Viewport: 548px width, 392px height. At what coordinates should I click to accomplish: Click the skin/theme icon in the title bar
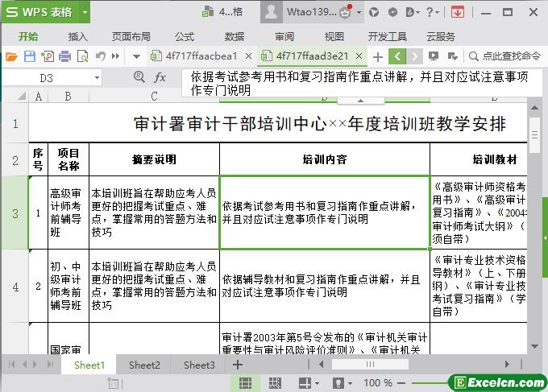point(374,12)
